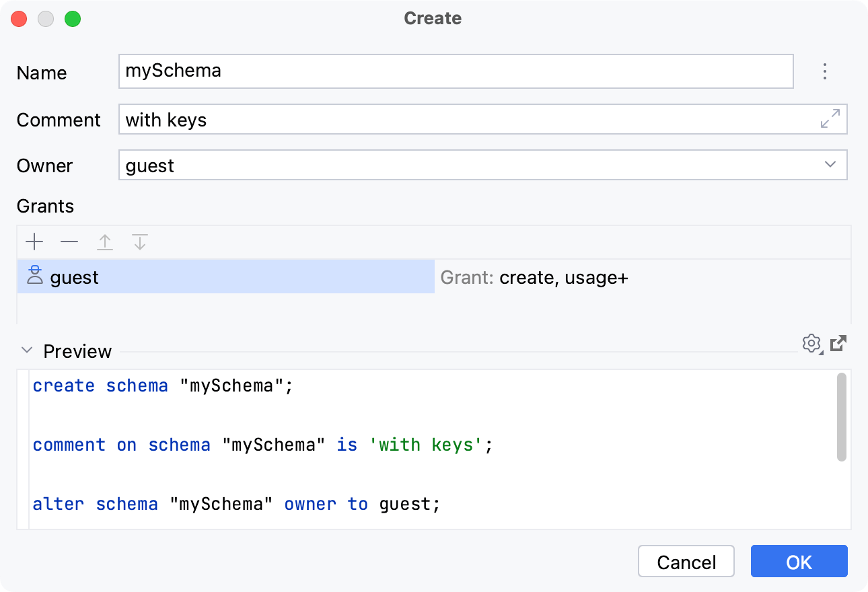The width and height of the screenshot is (868, 592).
Task: Click the user icon beside guest
Action: coord(34,276)
